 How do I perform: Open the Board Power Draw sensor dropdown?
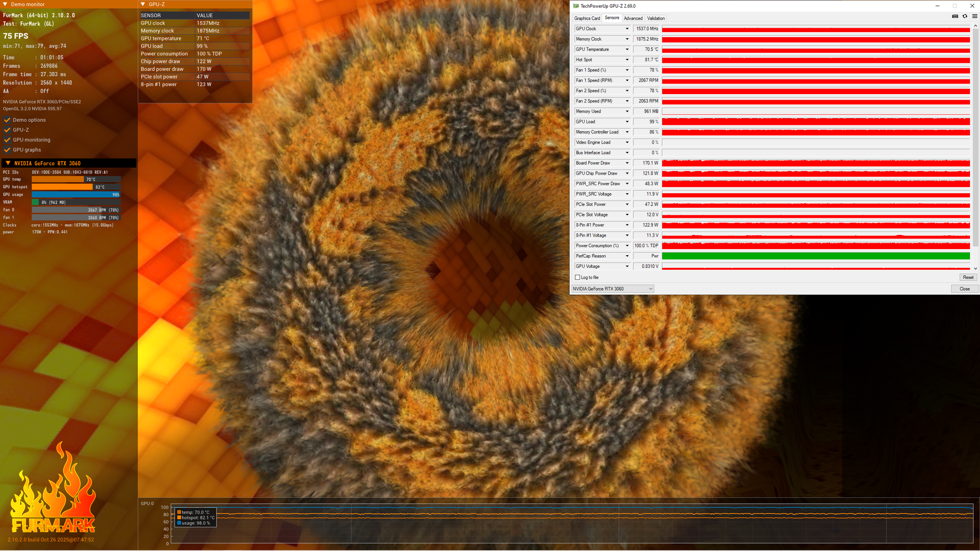627,163
